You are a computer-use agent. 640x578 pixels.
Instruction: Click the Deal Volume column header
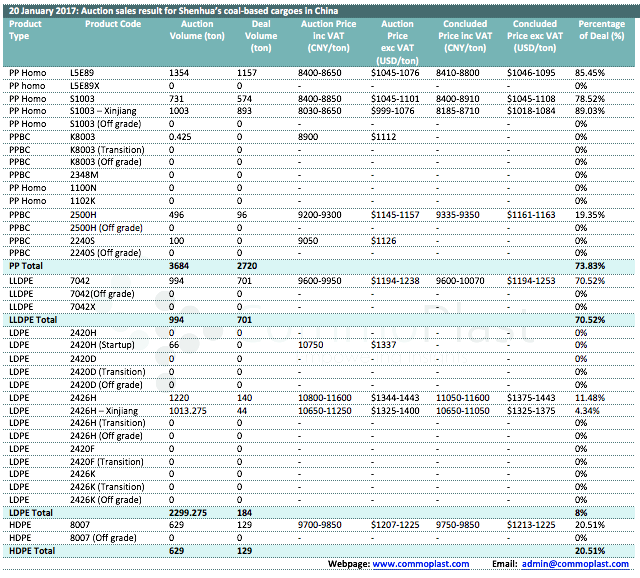261,35
